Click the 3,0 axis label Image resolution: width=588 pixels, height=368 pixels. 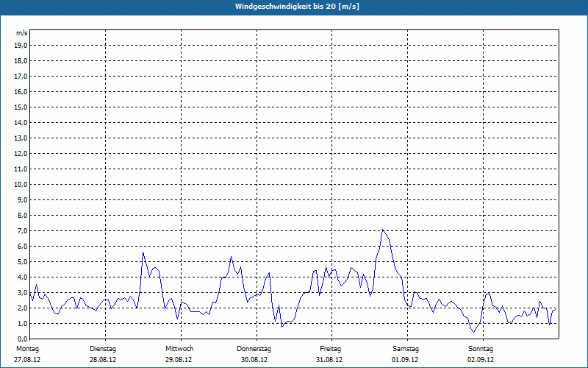tap(22, 292)
